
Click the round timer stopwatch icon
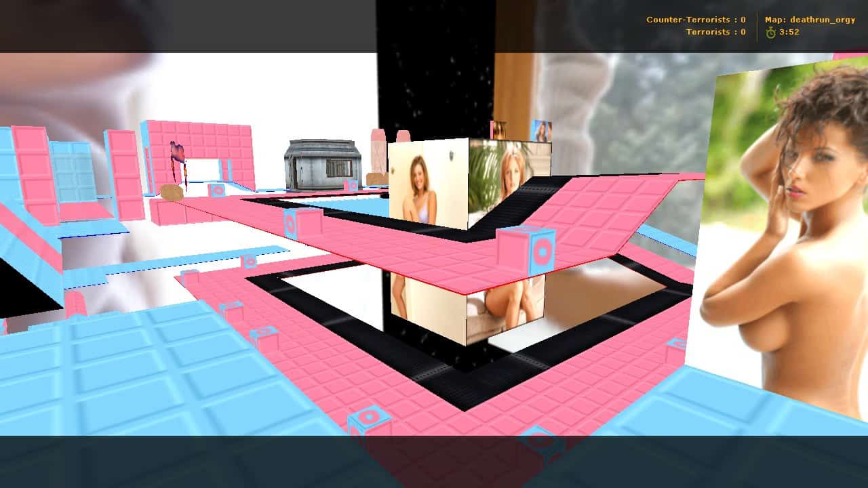tap(770, 32)
